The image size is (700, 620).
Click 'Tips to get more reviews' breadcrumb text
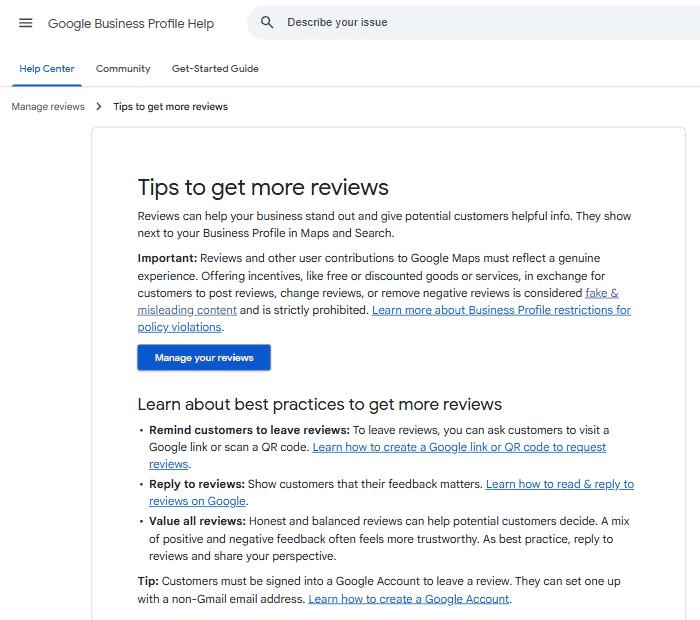click(171, 107)
